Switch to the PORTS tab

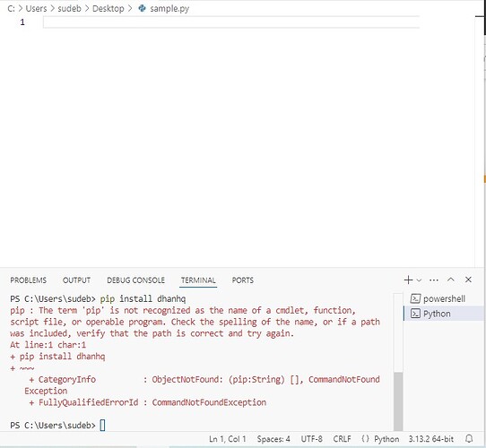(243, 280)
